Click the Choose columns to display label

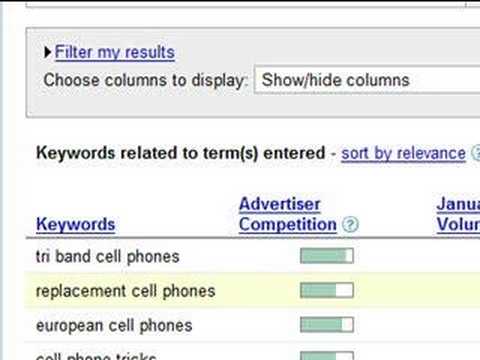click(145, 81)
